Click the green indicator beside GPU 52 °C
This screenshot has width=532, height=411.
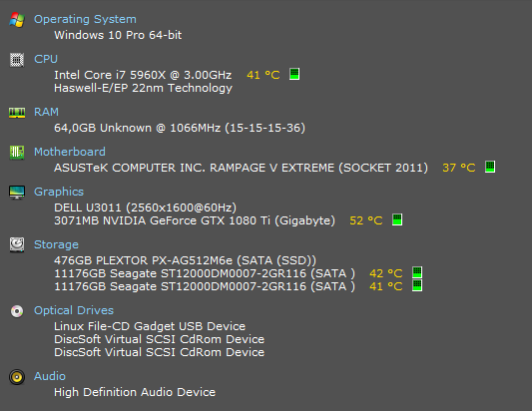coord(397,219)
